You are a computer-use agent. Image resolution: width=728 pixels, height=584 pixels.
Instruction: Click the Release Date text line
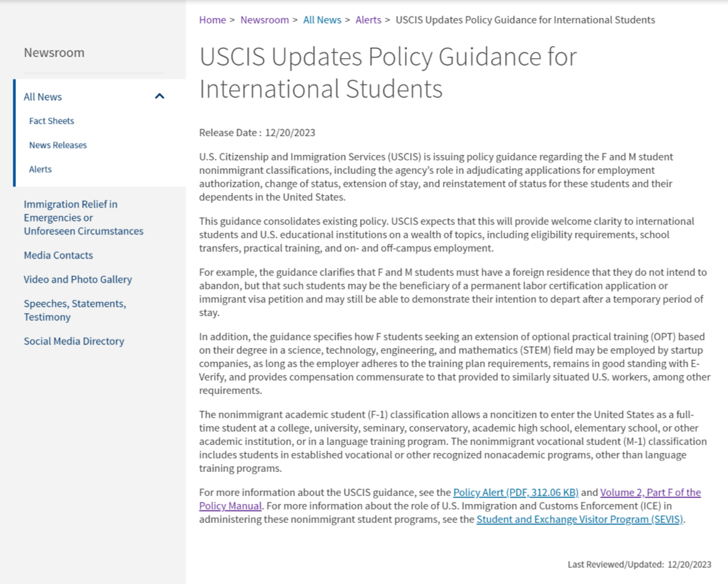click(257, 132)
